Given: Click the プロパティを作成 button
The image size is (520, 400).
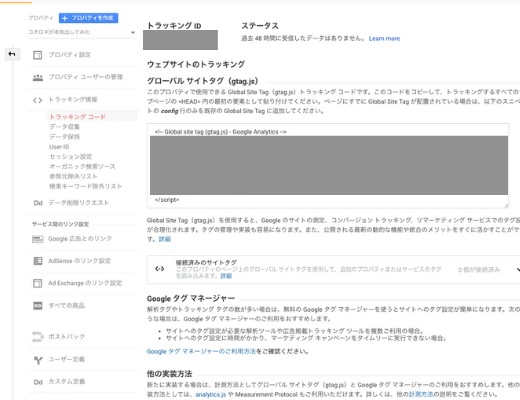Looking at the screenshot, I should tap(88, 18).
